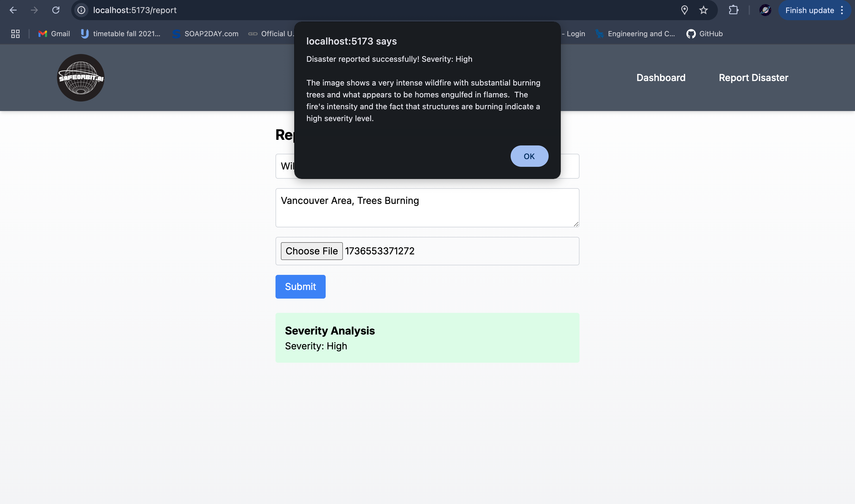Click the site info icon in address bar

[82, 10]
